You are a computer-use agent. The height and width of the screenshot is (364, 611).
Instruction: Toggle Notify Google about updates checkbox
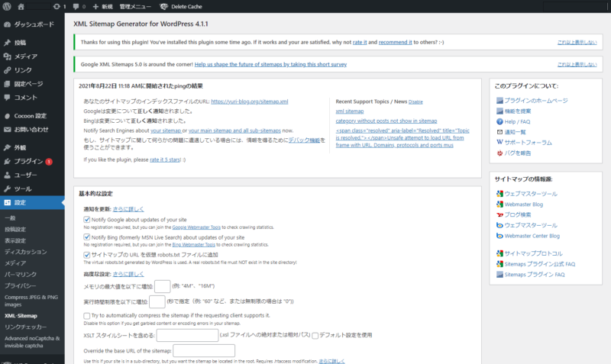tap(87, 220)
